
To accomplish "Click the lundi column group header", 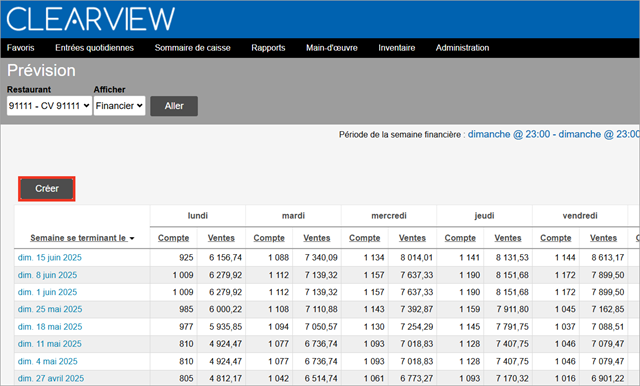I will 198,215.
